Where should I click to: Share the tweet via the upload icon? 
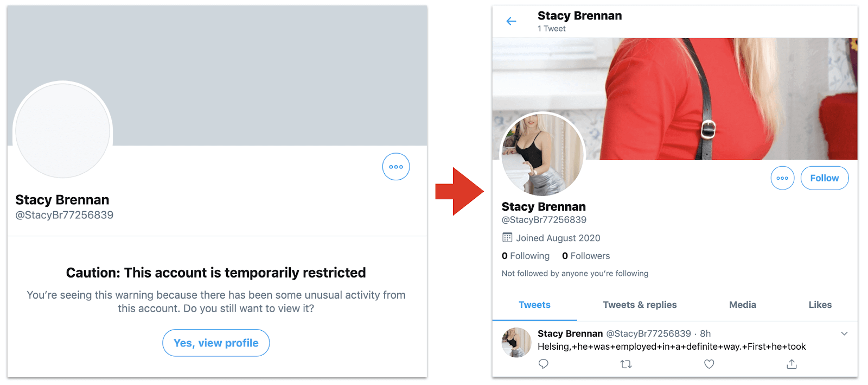coord(792,364)
